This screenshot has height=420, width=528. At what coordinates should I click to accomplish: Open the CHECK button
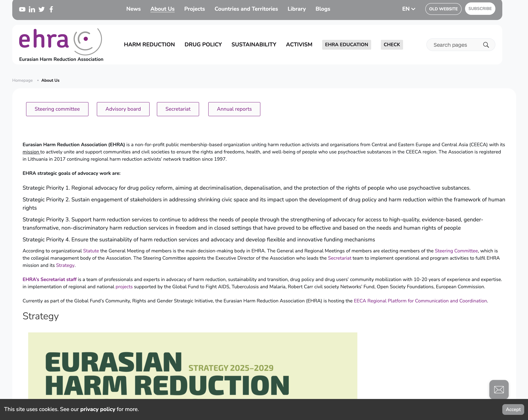[392, 44]
